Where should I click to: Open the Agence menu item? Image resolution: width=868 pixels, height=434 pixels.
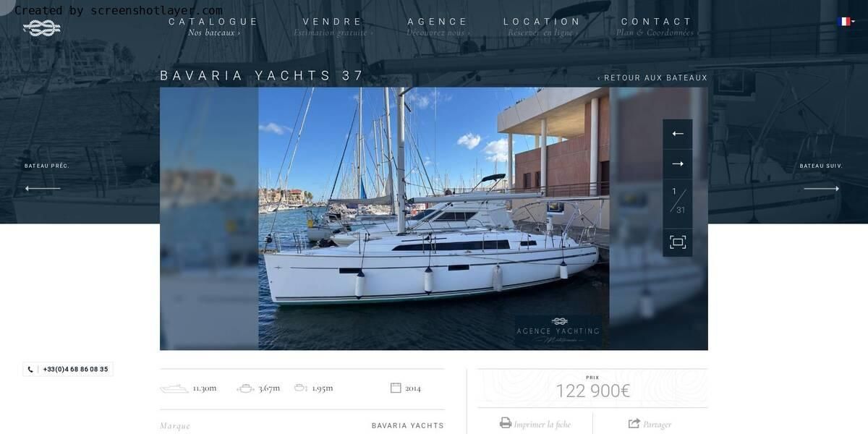438,22
